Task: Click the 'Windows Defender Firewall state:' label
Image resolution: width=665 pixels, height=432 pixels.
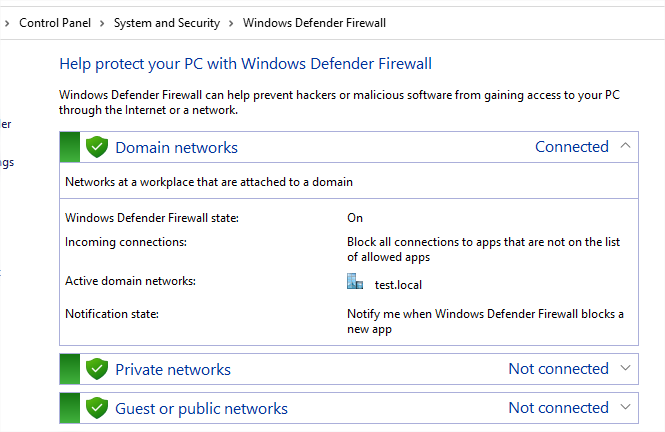Action: point(152,218)
